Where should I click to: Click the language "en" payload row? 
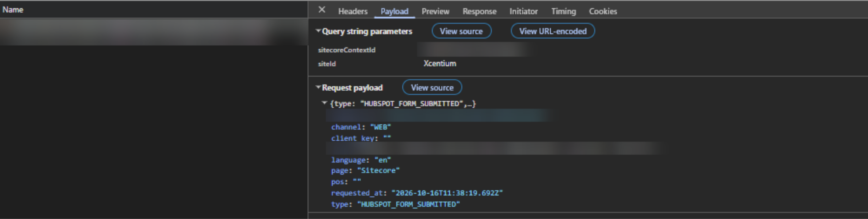pyautogui.click(x=361, y=160)
